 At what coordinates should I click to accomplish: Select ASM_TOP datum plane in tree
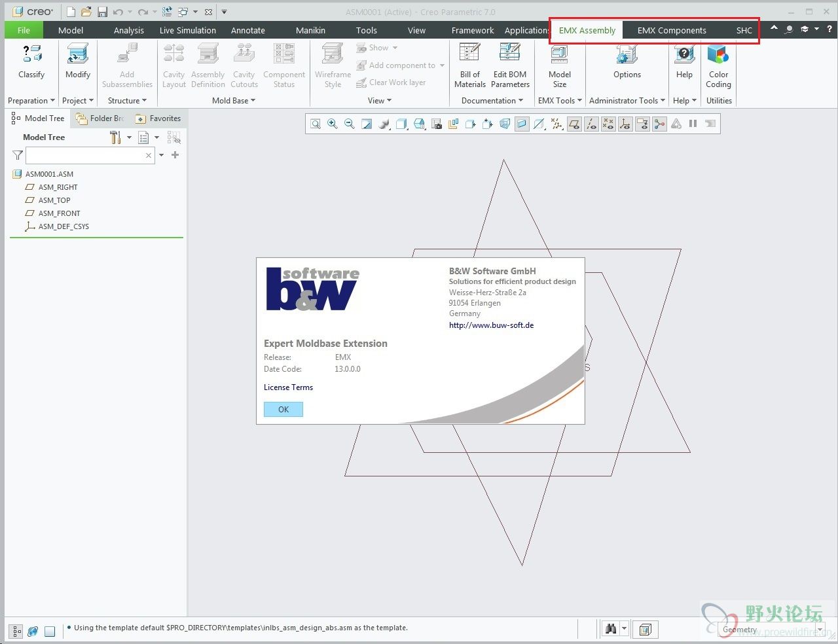tap(47, 200)
